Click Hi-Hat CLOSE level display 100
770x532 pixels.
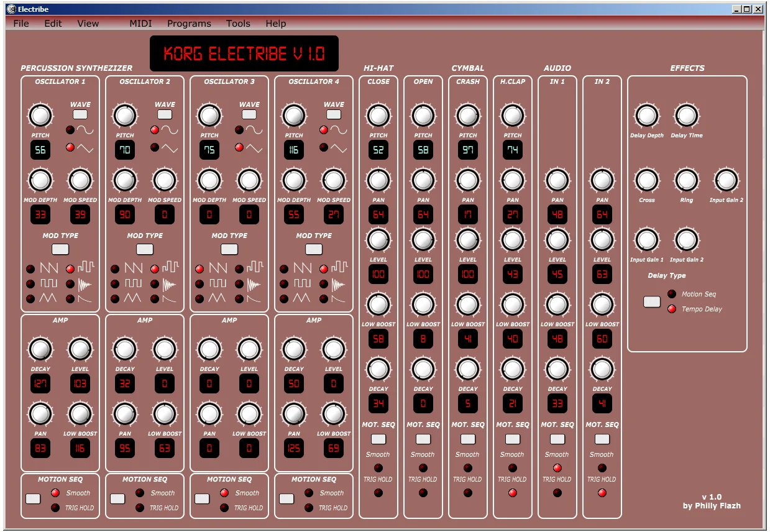(378, 274)
